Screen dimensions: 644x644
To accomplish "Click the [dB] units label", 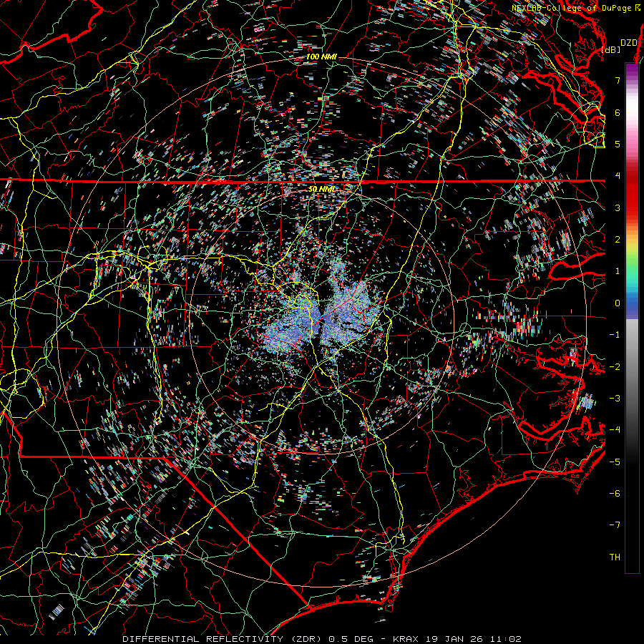I will click(x=611, y=49).
